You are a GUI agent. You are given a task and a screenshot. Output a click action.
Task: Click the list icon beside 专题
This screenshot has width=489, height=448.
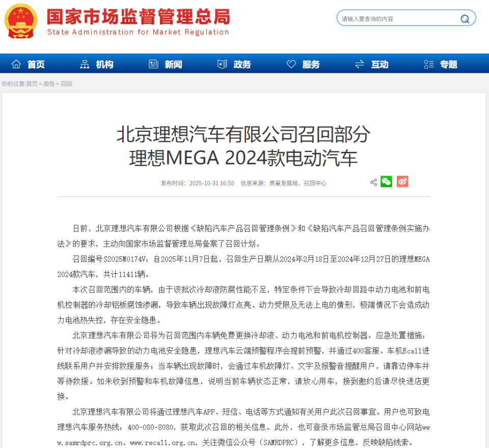pyautogui.click(x=428, y=64)
